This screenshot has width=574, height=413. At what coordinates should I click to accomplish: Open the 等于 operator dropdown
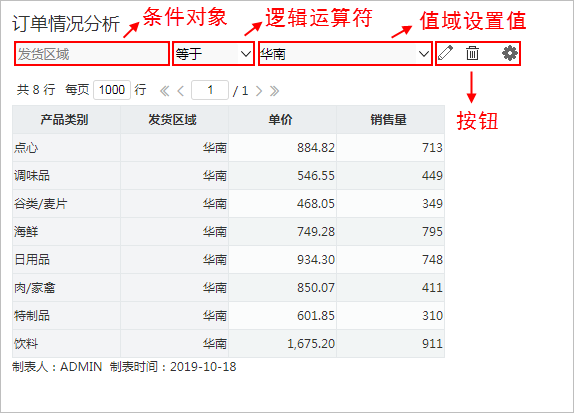click(213, 54)
